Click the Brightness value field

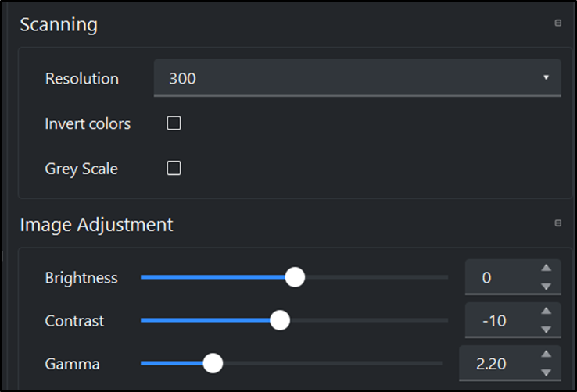[x=500, y=278]
